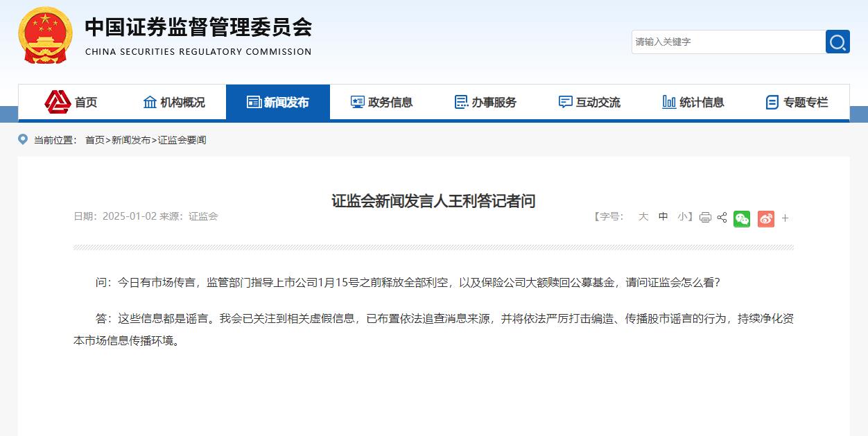Viewport: 868px width, 436px height.
Task: Focus the keyword search input field
Action: coord(727,42)
